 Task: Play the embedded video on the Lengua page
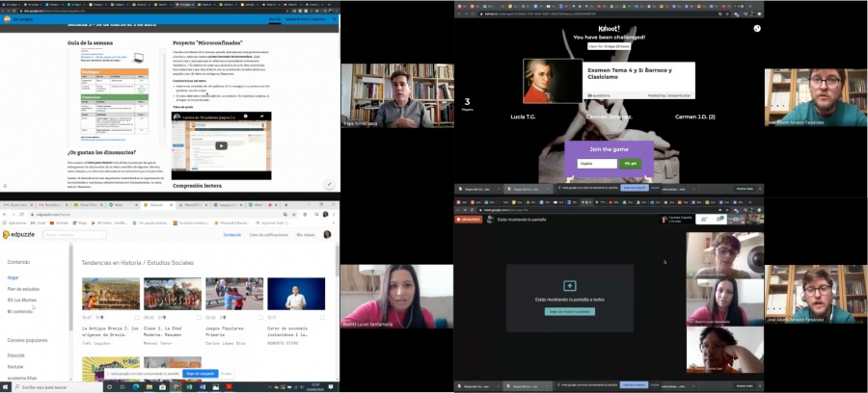click(x=221, y=145)
